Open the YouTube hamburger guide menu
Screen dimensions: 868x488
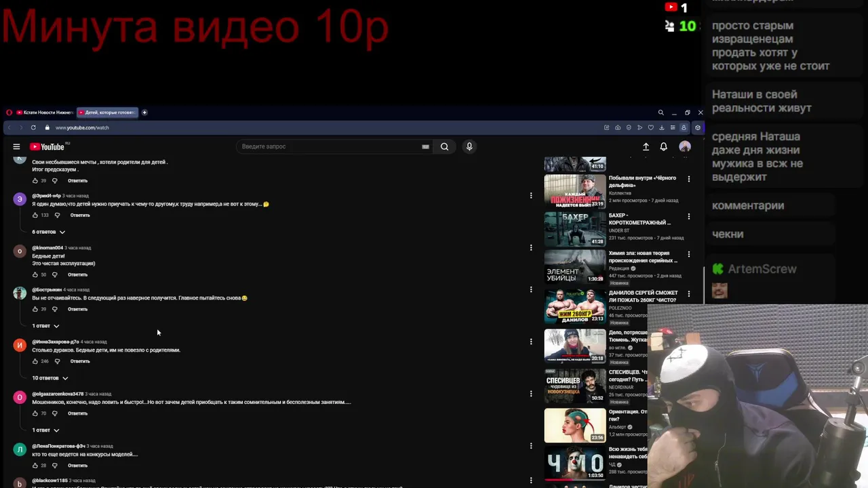click(16, 146)
